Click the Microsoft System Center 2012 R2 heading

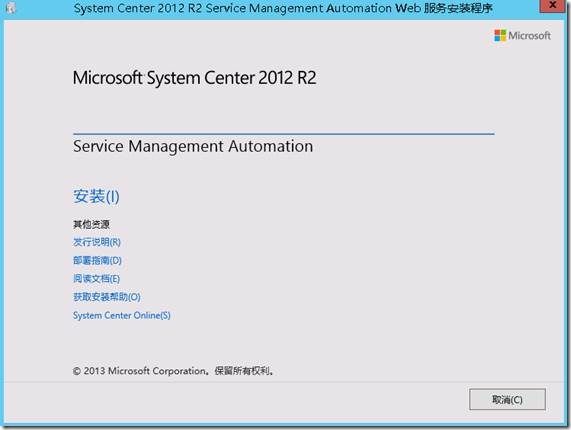[x=194, y=78]
